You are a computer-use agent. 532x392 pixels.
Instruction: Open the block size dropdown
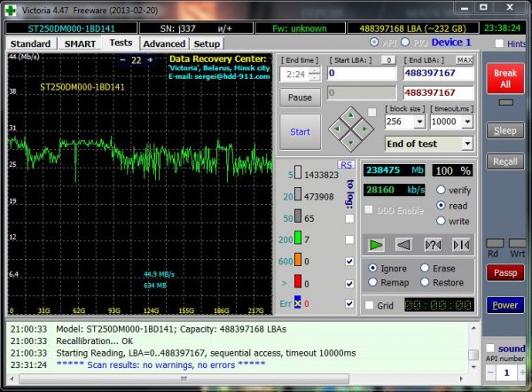[419, 122]
